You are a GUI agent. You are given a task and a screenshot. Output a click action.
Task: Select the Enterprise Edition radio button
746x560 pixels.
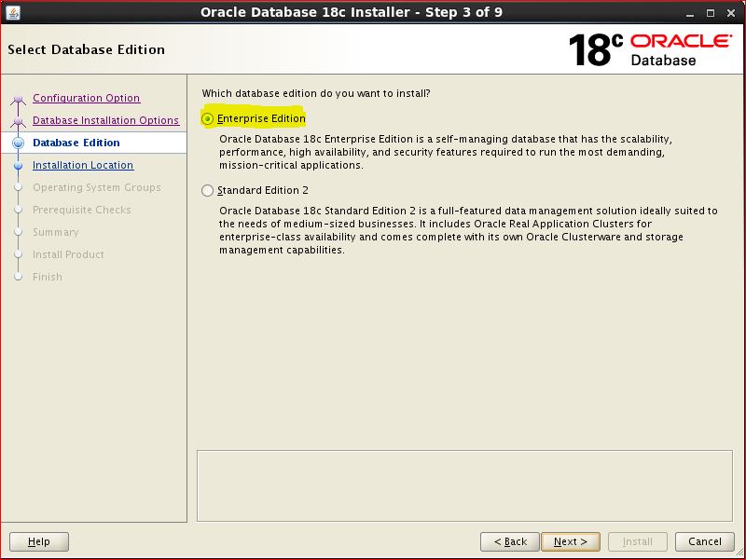pyautogui.click(x=207, y=119)
